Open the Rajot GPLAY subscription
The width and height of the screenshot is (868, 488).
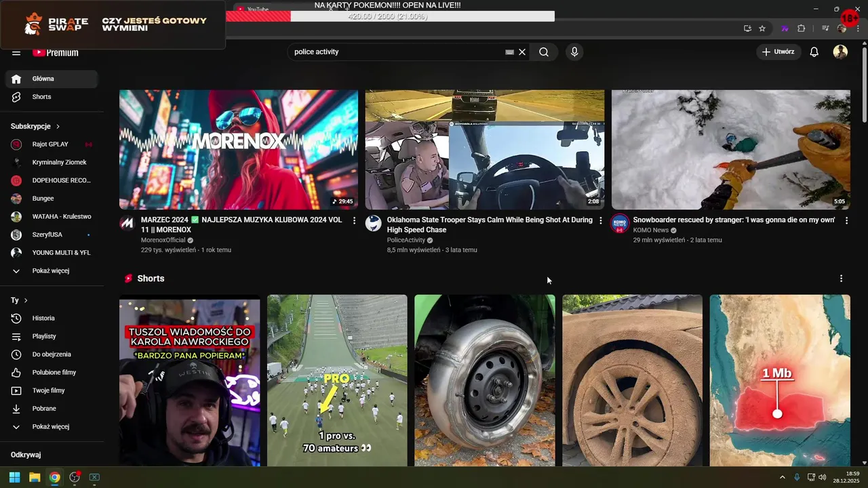coord(52,144)
